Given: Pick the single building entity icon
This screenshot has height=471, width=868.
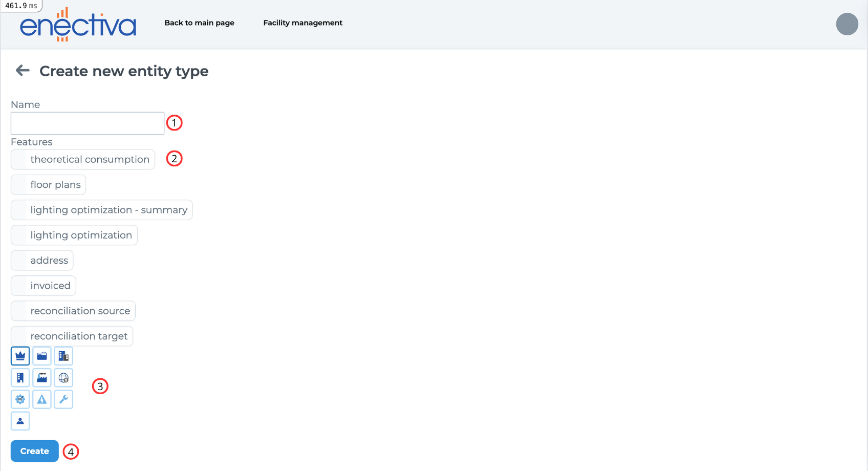Looking at the screenshot, I should coord(20,377).
